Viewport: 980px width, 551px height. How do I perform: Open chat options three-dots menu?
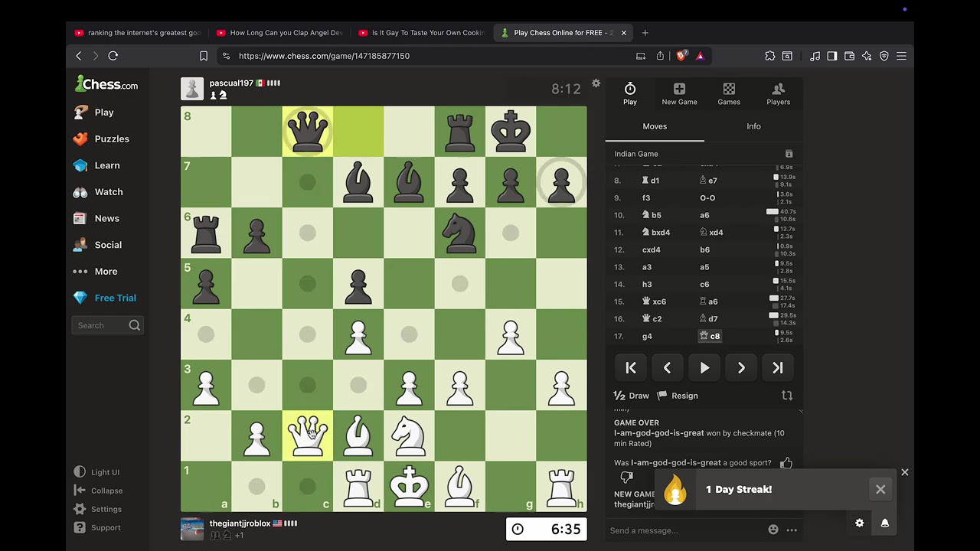(792, 530)
